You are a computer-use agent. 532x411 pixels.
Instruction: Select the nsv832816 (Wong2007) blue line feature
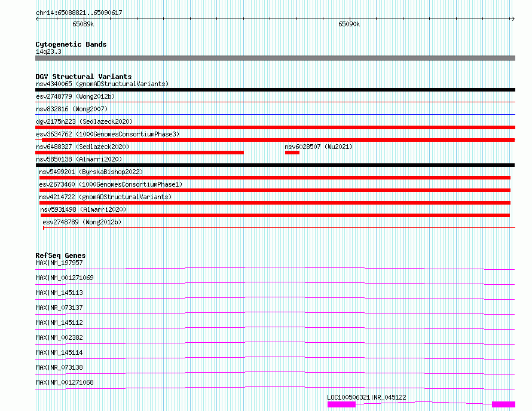click(275, 115)
